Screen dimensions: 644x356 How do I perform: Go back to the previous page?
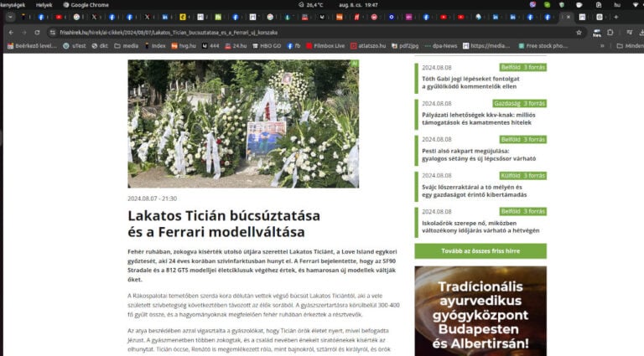(x=11, y=33)
